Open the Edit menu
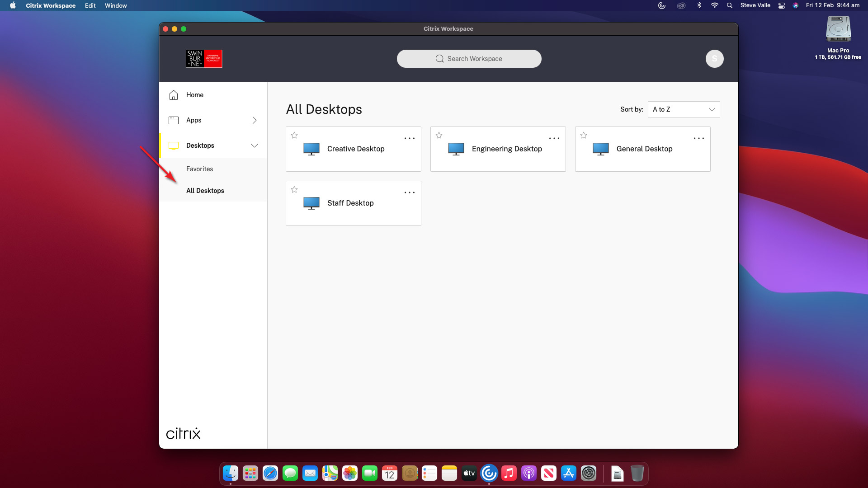 click(x=90, y=5)
